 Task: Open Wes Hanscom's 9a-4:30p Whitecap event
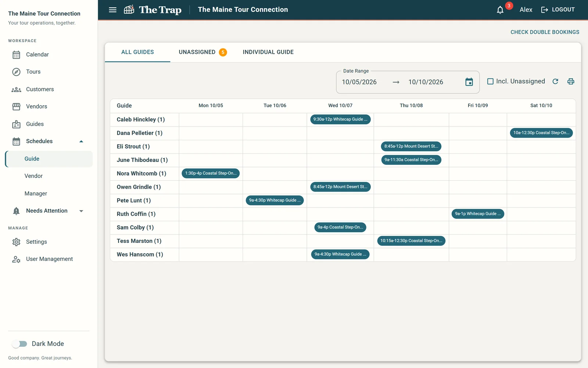340,254
